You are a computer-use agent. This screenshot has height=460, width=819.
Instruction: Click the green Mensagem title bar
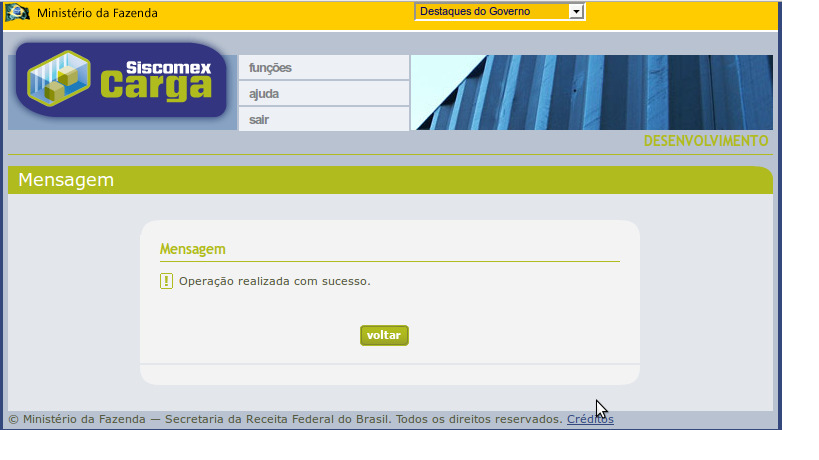coord(390,180)
